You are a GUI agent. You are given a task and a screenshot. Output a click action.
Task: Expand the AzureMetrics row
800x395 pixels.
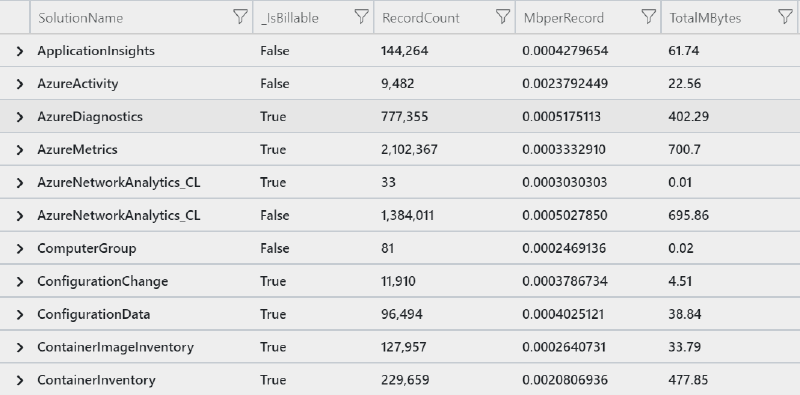click(x=19, y=150)
